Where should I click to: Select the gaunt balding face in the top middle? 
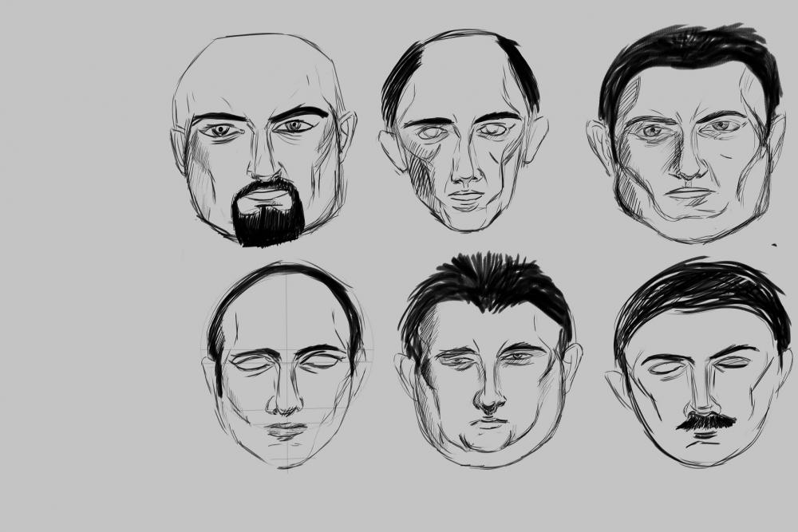tap(463, 131)
